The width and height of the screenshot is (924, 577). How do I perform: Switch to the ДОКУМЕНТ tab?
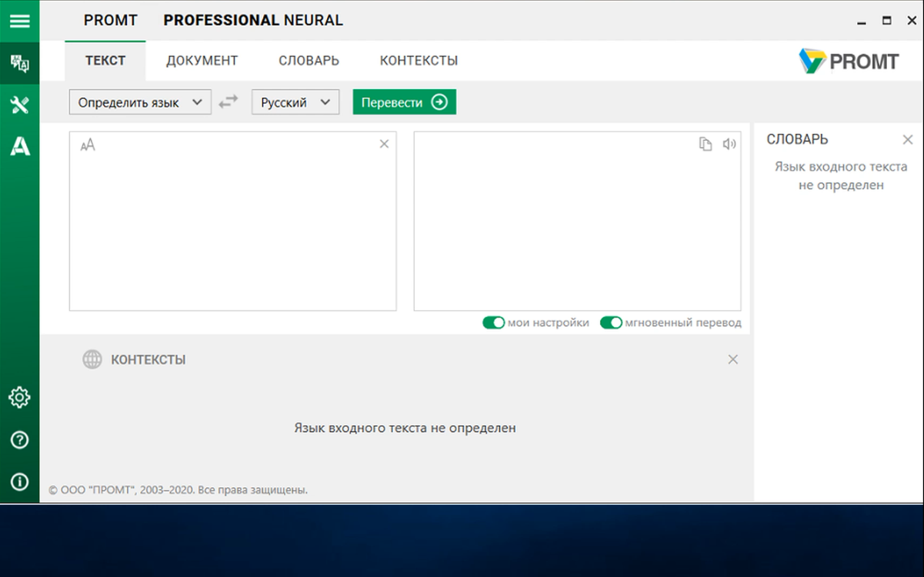click(x=202, y=61)
